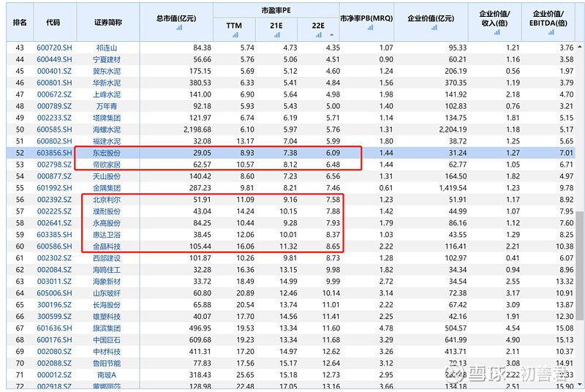
Task: Click chart icon under 企业价值/收入(倍) header
Action: (x=497, y=32)
